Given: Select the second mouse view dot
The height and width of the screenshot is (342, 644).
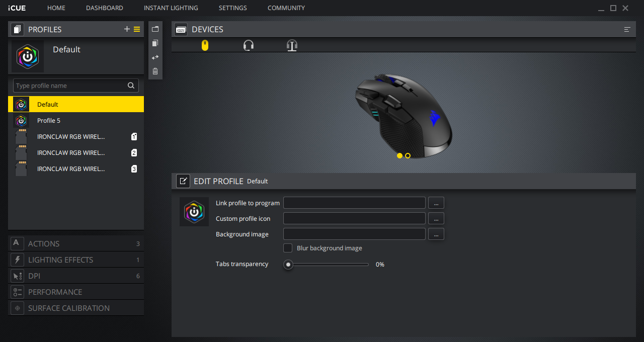Looking at the screenshot, I should (x=408, y=156).
